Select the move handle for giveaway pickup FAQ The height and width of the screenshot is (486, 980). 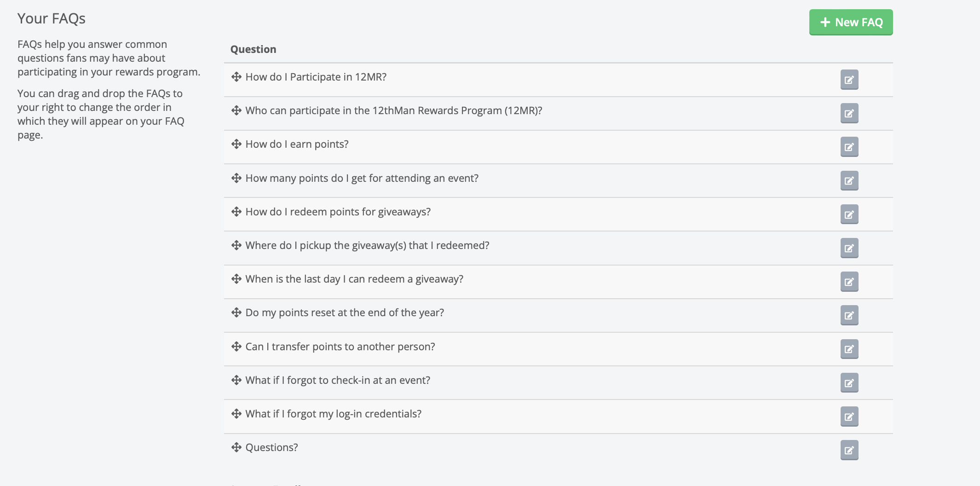click(x=236, y=245)
